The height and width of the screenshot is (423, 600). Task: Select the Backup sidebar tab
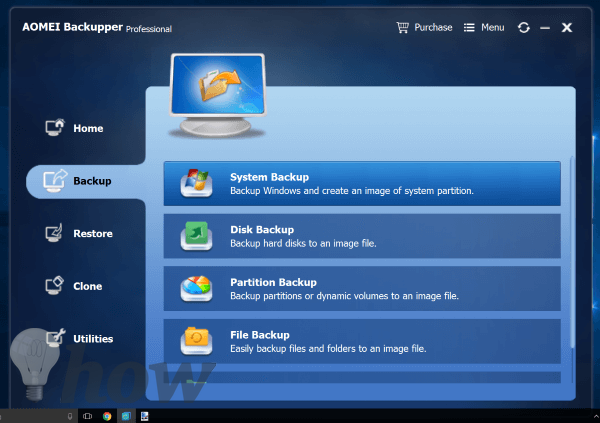[x=86, y=181]
